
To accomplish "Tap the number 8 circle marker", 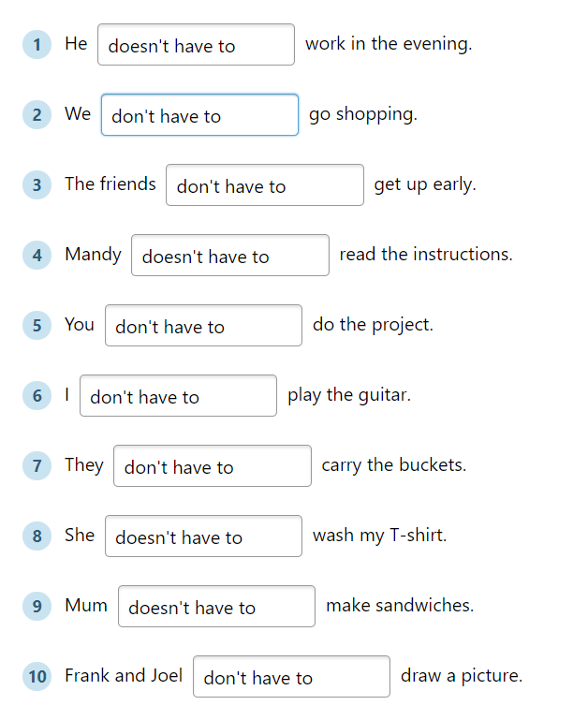I will tap(37, 536).
